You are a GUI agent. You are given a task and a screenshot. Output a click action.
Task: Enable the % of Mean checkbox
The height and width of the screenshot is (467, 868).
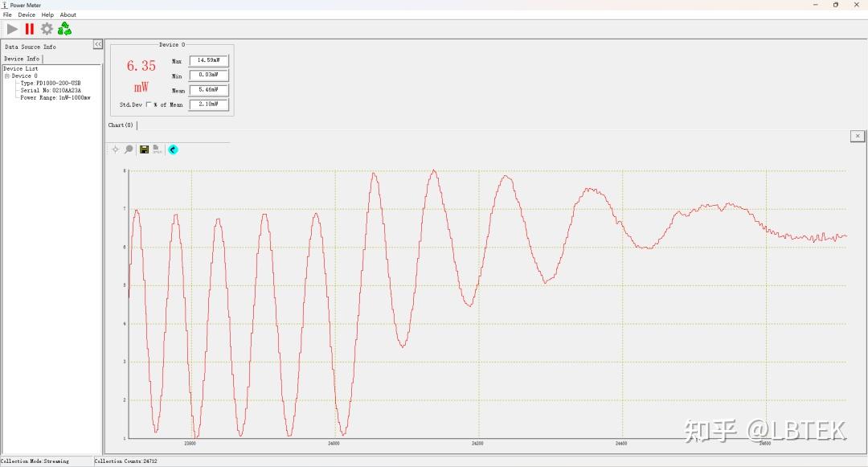(x=149, y=104)
